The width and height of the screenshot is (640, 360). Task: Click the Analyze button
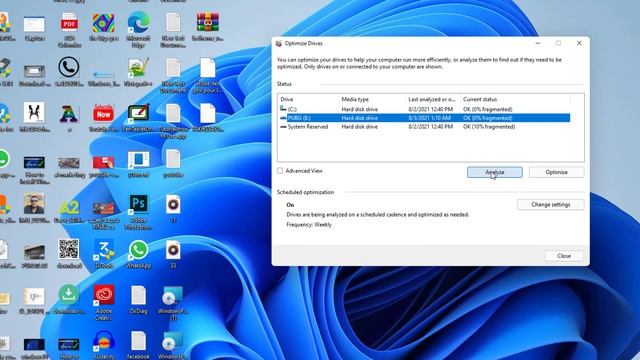494,172
